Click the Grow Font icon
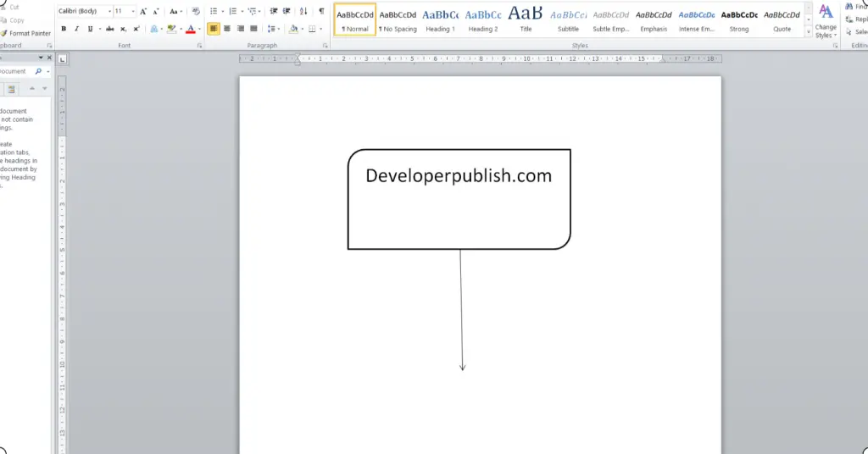The image size is (868, 454). click(x=143, y=11)
